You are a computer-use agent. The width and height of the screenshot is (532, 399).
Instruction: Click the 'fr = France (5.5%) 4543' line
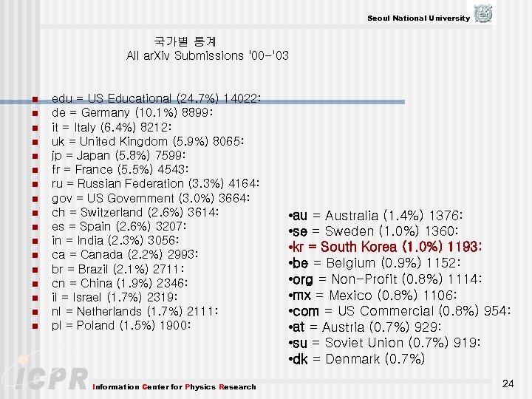click(x=120, y=169)
